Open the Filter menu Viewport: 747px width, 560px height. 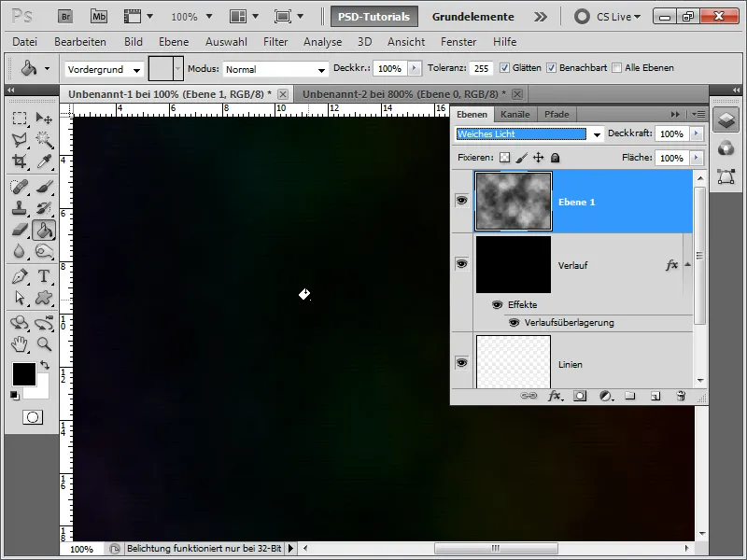pos(275,42)
